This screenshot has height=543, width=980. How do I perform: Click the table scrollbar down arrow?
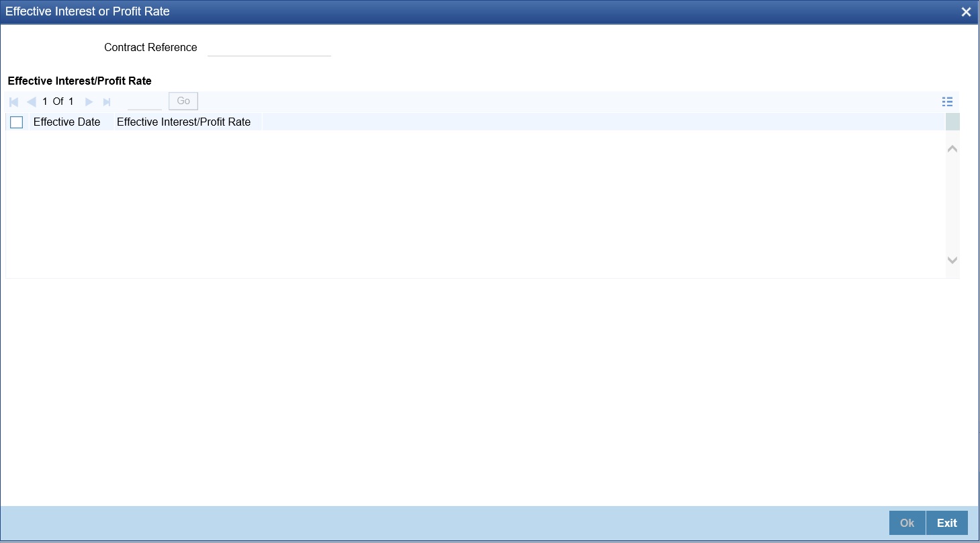(x=952, y=260)
